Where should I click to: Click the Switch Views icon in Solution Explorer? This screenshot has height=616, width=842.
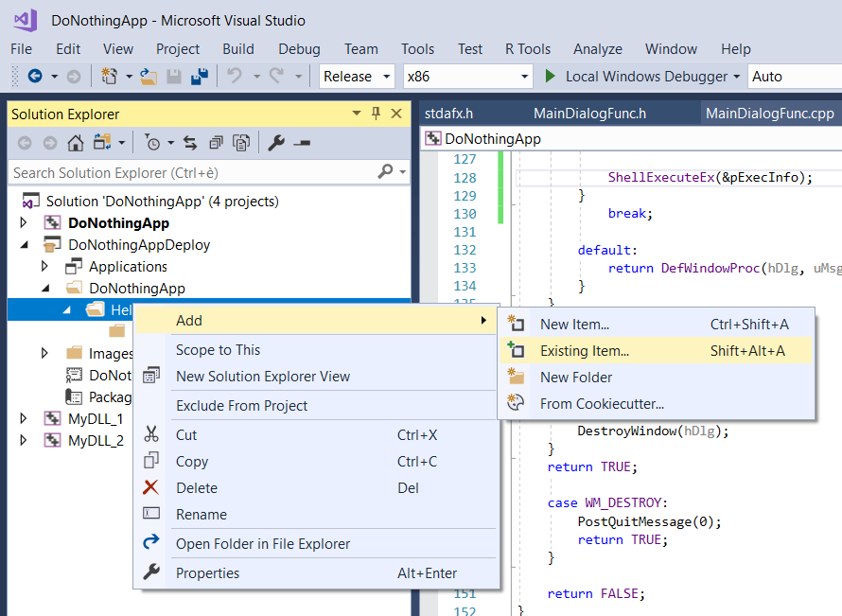click(102, 142)
